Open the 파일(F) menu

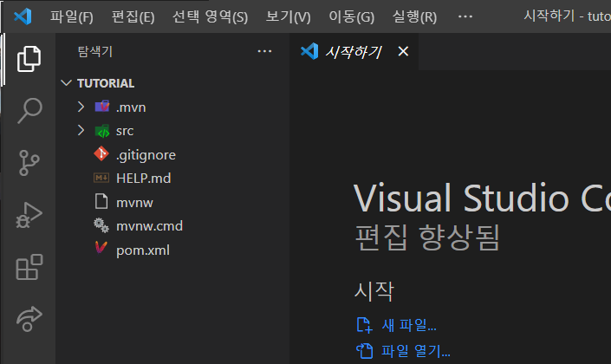[x=72, y=16]
